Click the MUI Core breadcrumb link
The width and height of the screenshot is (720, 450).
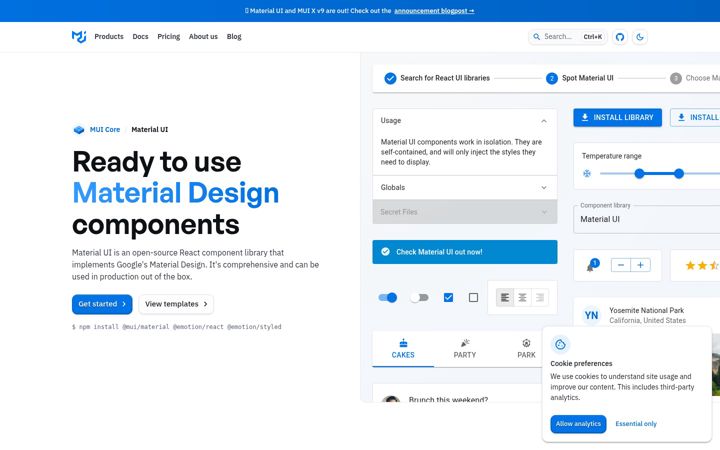pyautogui.click(x=105, y=129)
